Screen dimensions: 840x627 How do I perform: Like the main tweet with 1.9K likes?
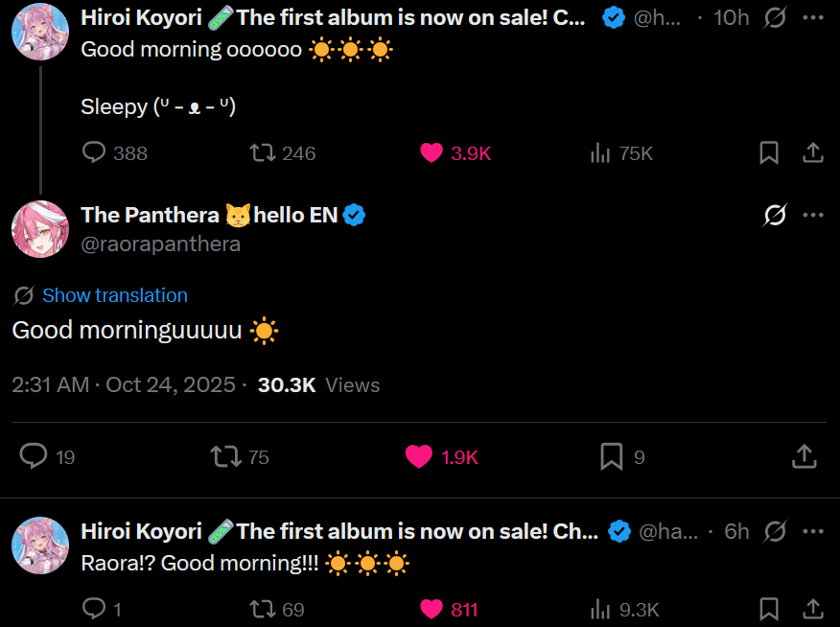tap(419, 456)
